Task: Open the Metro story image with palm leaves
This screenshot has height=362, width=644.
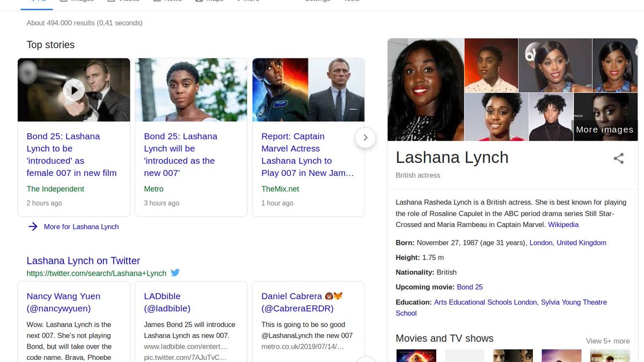Action: coord(191,90)
